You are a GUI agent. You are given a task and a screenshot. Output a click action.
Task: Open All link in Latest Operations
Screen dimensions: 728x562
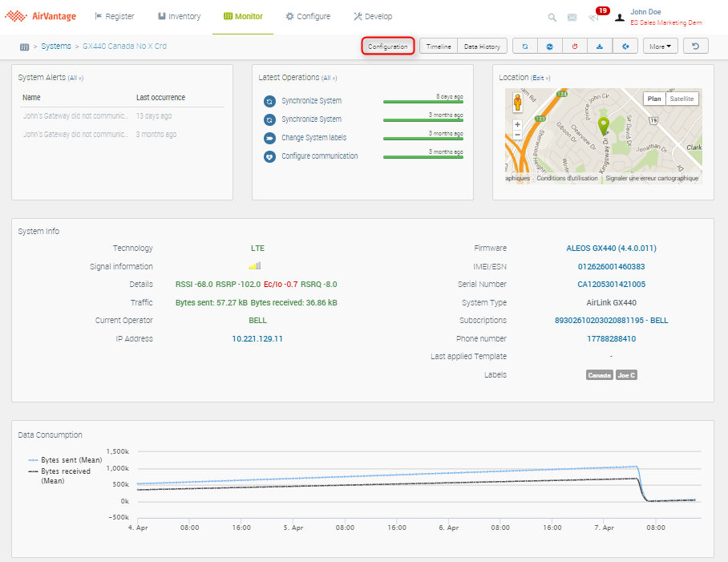330,78
